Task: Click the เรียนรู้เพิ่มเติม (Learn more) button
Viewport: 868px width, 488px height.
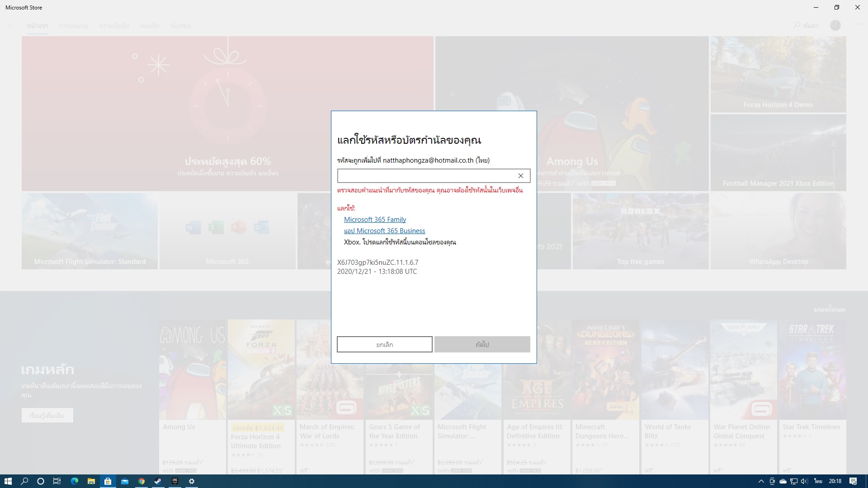Action: [47, 415]
